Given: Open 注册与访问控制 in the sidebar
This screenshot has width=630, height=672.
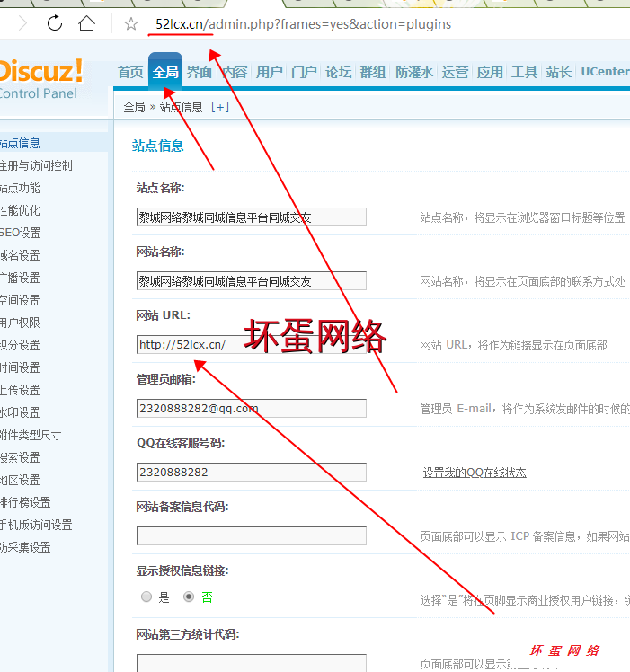Looking at the screenshot, I should click(36, 165).
